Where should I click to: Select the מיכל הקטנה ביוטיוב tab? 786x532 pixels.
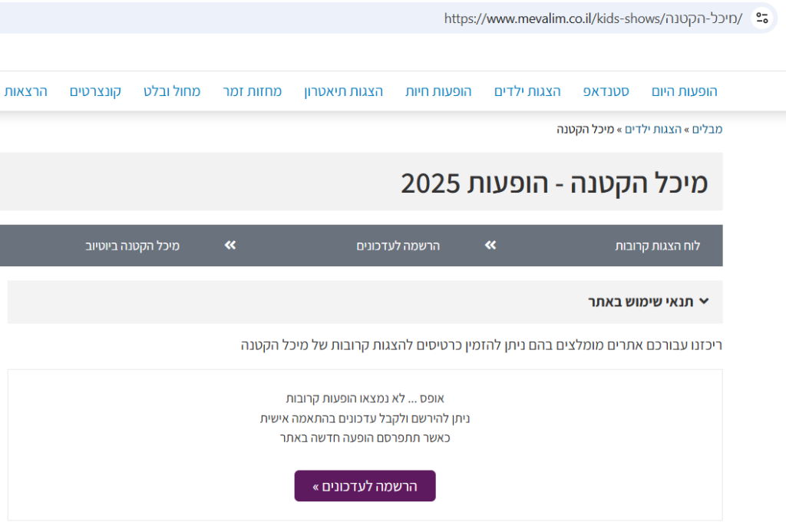click(132, 246)
